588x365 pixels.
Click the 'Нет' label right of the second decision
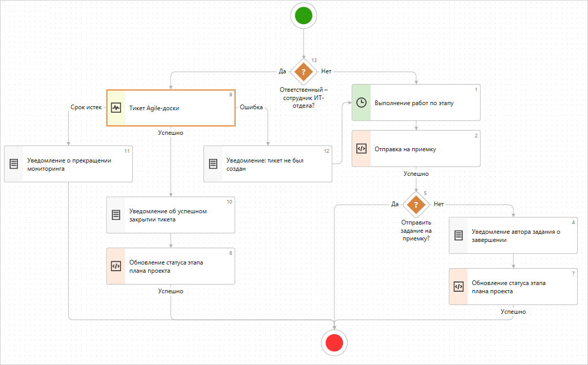[439, 204]
